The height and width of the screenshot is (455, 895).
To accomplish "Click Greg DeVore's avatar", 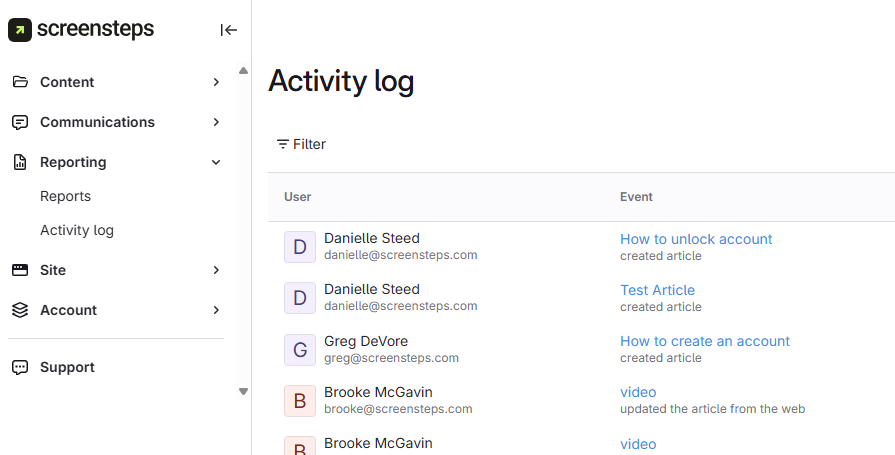I will click(300, 349).
